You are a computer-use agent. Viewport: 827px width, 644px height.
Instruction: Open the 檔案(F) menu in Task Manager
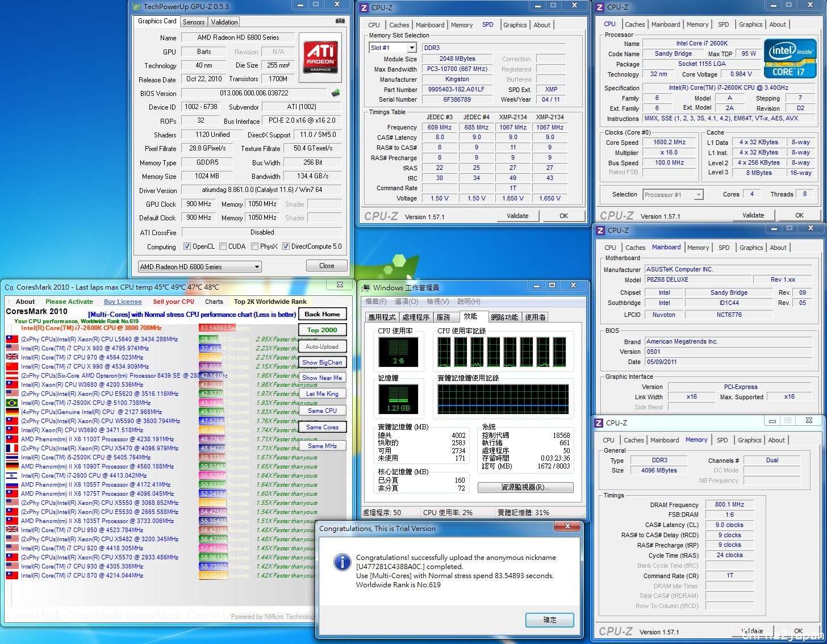pos(375,302)
